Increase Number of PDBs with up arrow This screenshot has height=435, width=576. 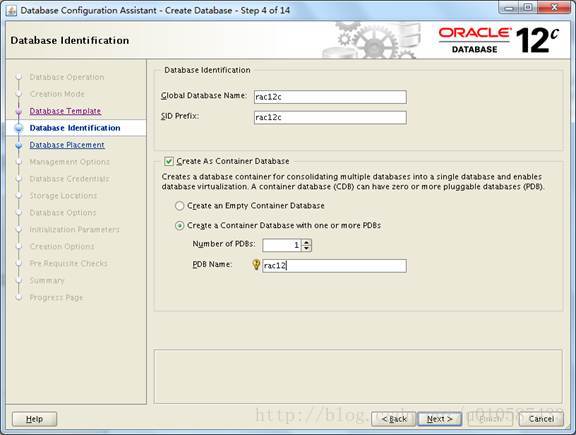(x=307, y=242)
